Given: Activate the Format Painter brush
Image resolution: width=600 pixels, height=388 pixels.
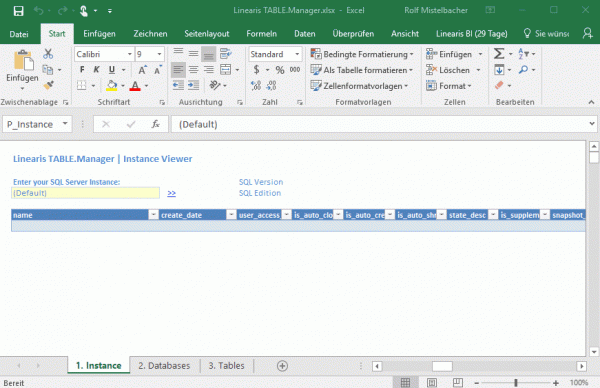Looking at the screenshot, I should (48, 85).
